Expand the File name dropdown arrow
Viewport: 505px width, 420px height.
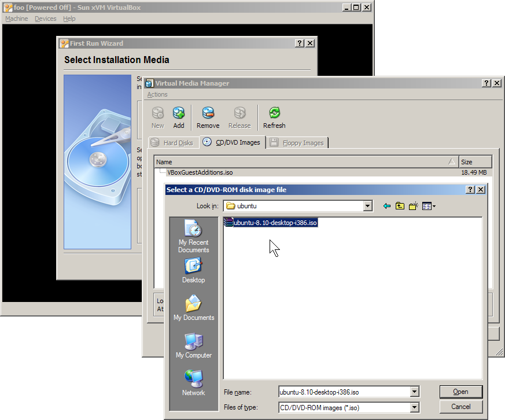pos(415,392)
